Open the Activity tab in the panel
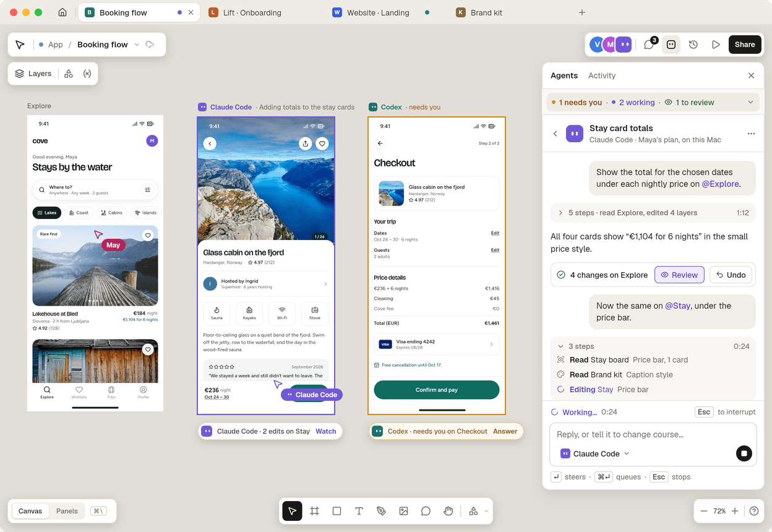The width and height of the screenshot is (772, 532). click(x=602, y=75)
